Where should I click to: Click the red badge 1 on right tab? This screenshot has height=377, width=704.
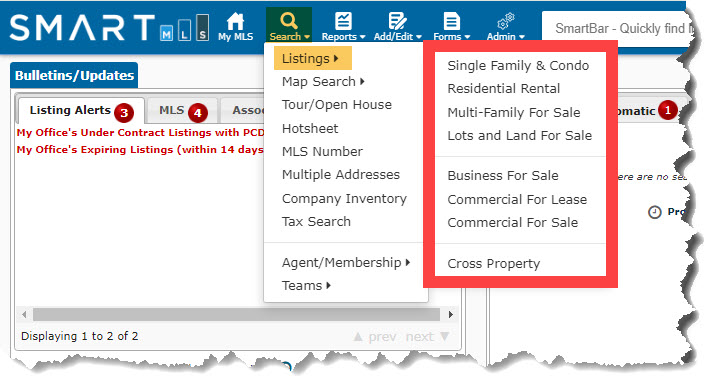(x=668, y=110)
